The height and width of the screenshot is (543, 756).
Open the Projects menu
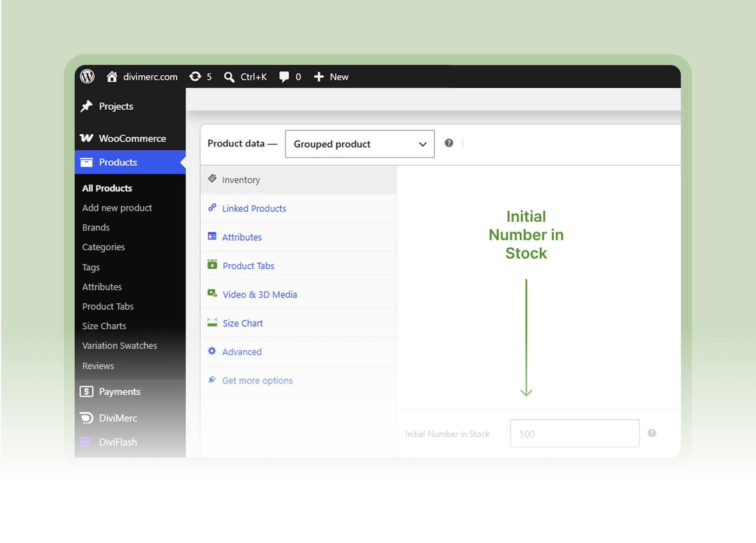click(130, 106)
